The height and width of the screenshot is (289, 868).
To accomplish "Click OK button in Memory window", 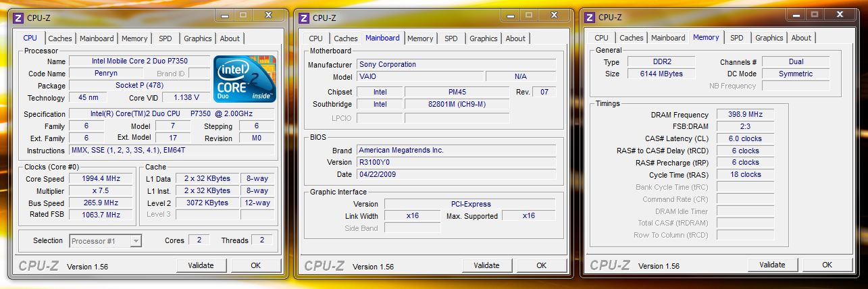I will (827, 265).
